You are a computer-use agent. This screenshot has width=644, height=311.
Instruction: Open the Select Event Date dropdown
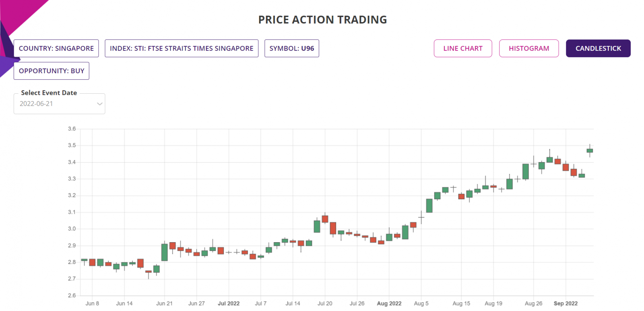60,104
